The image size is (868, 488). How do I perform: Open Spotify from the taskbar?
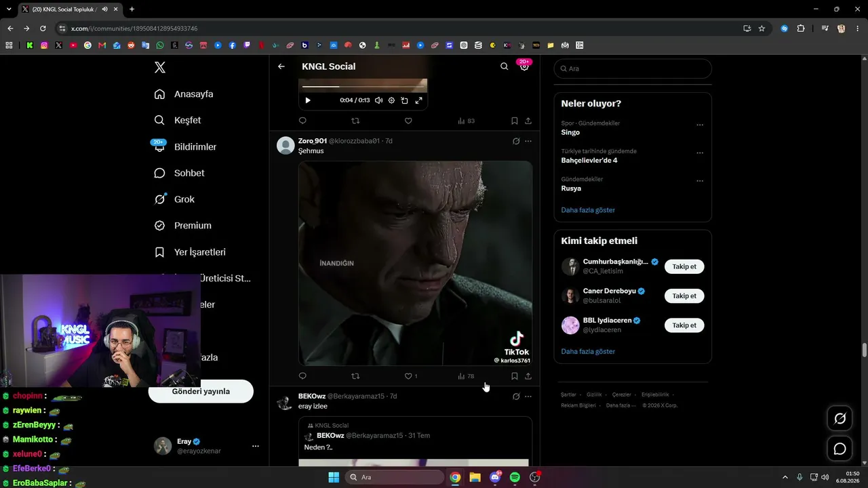(515, 477)
